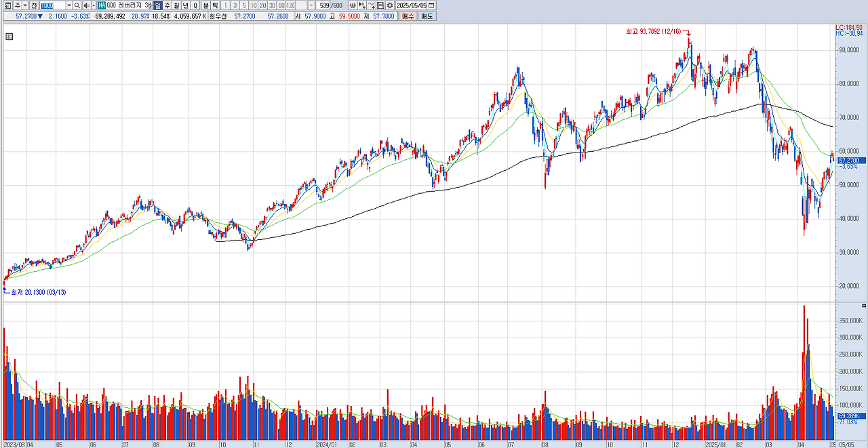868x448 pixels.
Task: Click the LC:184.50 label
Action: [850, 27]
